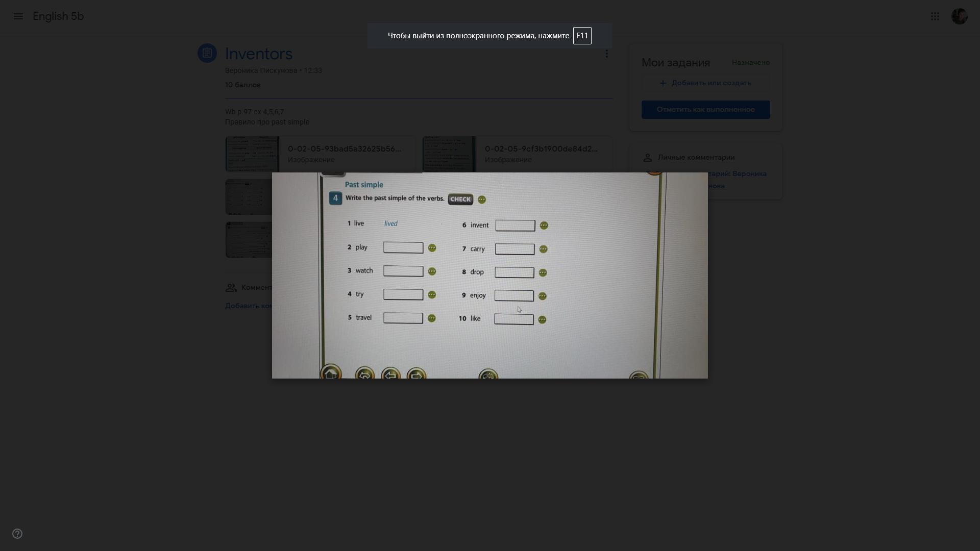Open the English 5b class link
This screenshot has width=980, height=551.
pos(58,16)
